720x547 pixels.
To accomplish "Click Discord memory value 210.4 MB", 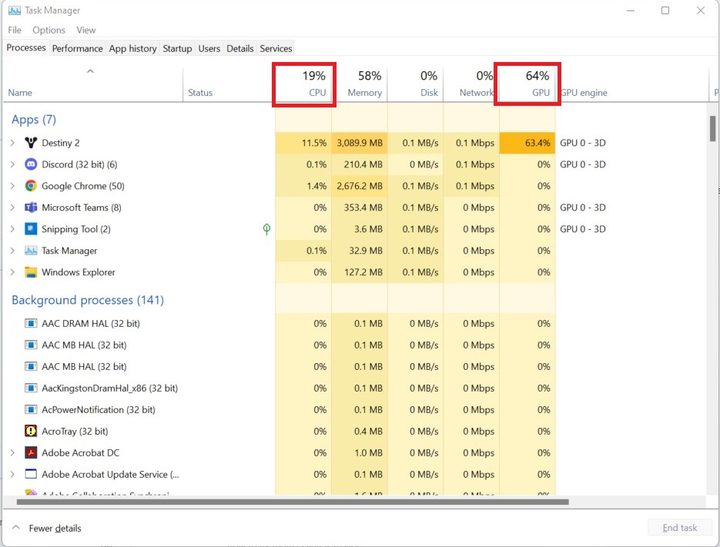I will (363, 164).
